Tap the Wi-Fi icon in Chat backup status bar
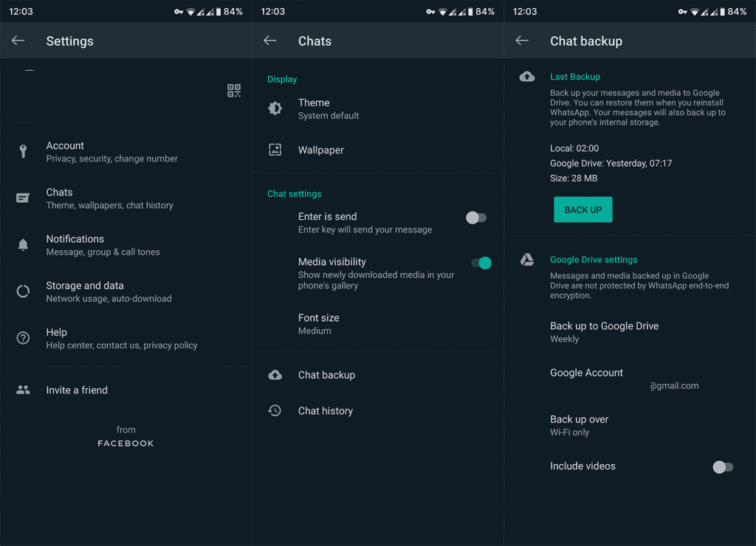 pos(694,12)
